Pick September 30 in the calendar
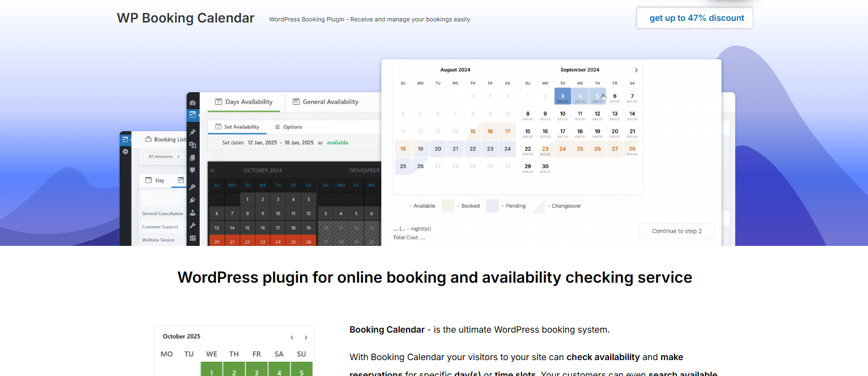 (545, 166)
